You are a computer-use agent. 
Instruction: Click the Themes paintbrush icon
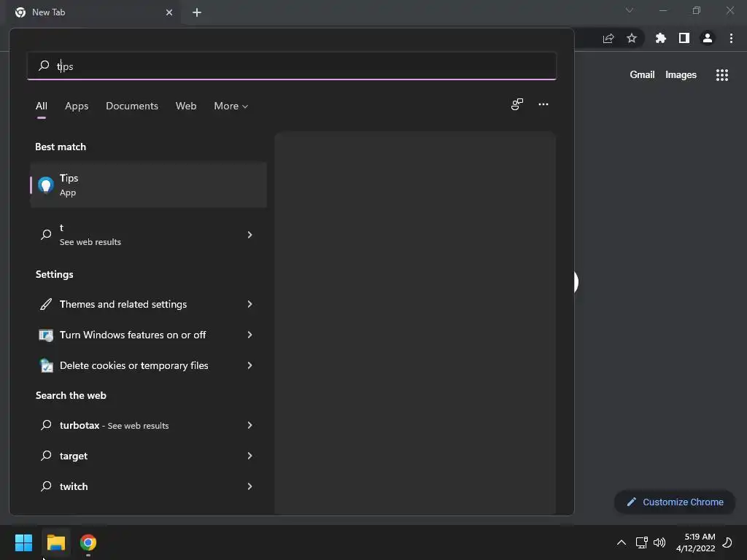[x=46, y=304]
